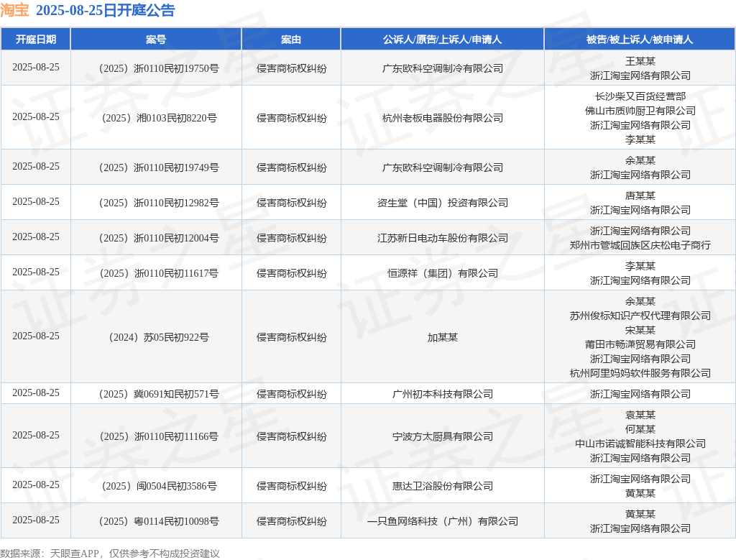Click plaintiff 江苏新日电动车股份有限公司
The width and height of the screenshot is (736, 560).
[x=442, y=238]
